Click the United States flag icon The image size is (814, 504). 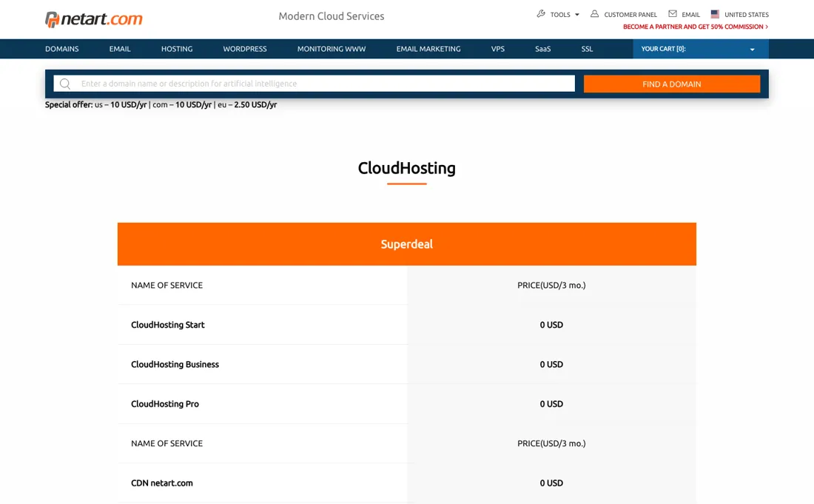point(715,14)
